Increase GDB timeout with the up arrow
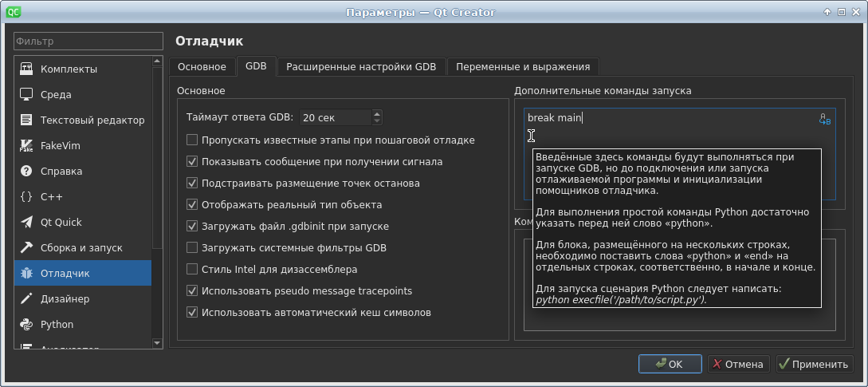Image resolution: width=868 pixels, height=387 pixels. (x=377, y=113)
